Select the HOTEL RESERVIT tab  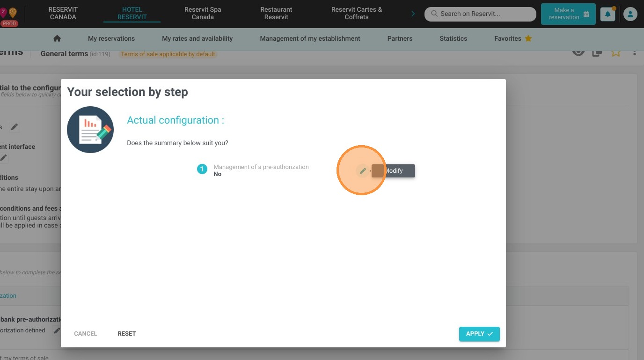pyautogui.click(x=132, y=13)
